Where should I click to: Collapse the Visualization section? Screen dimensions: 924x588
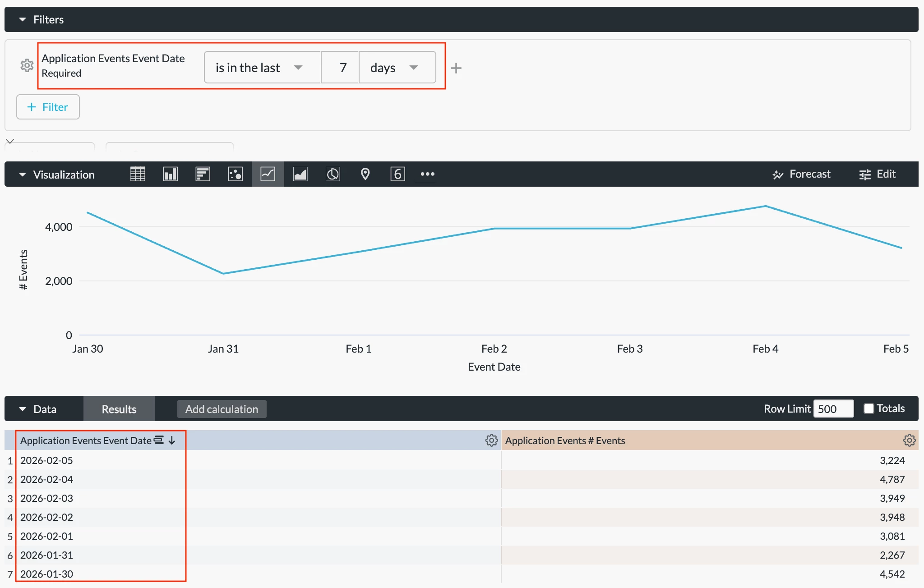click(x=23, y=175)
